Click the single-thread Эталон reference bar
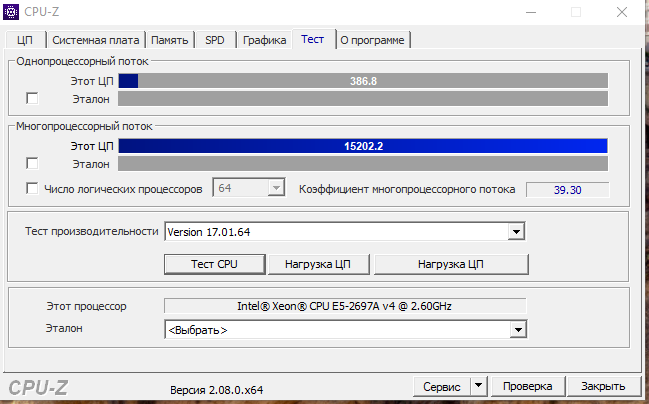The width and height of the screenshot is (649, 404). [363, 99]
